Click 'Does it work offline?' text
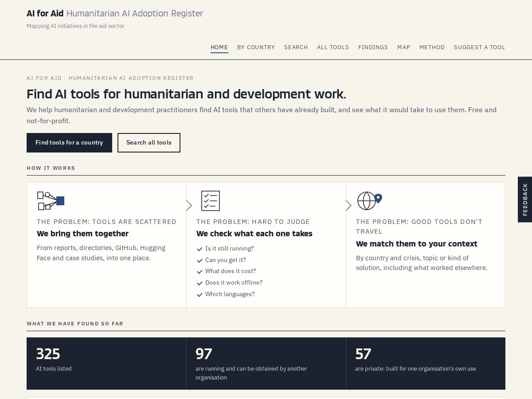 pos(234,283)
